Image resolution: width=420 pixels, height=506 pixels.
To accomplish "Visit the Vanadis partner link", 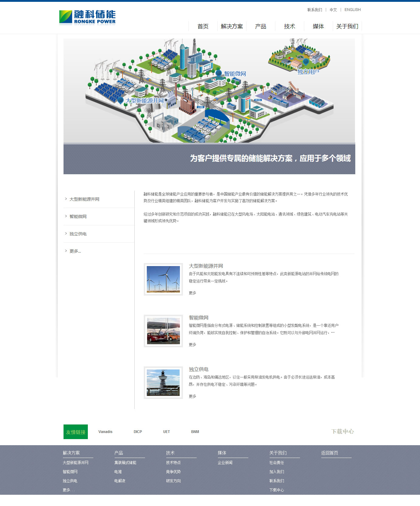I will [105, 432].
